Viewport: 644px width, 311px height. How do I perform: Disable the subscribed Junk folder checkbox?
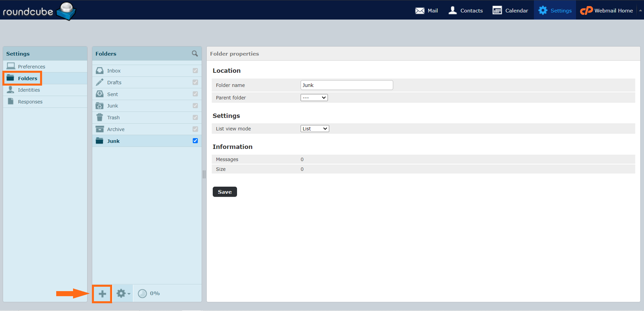point(195,141)
